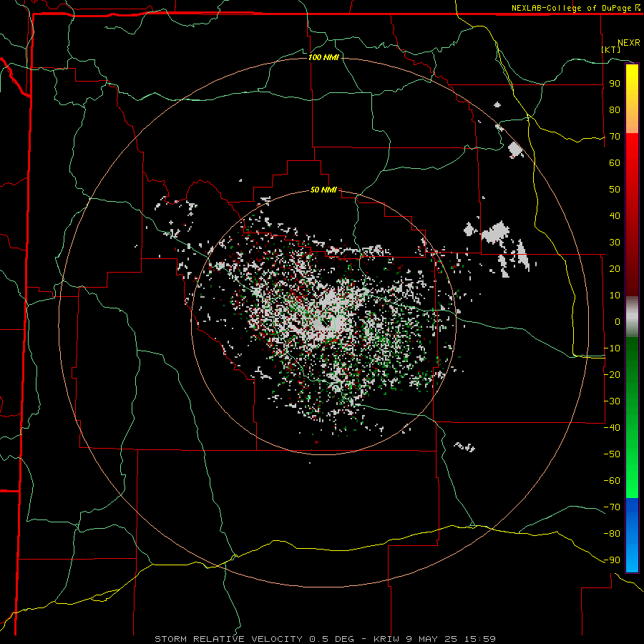
Task: Click the 0 value on the velocity scale
Action: pos(618,322)
